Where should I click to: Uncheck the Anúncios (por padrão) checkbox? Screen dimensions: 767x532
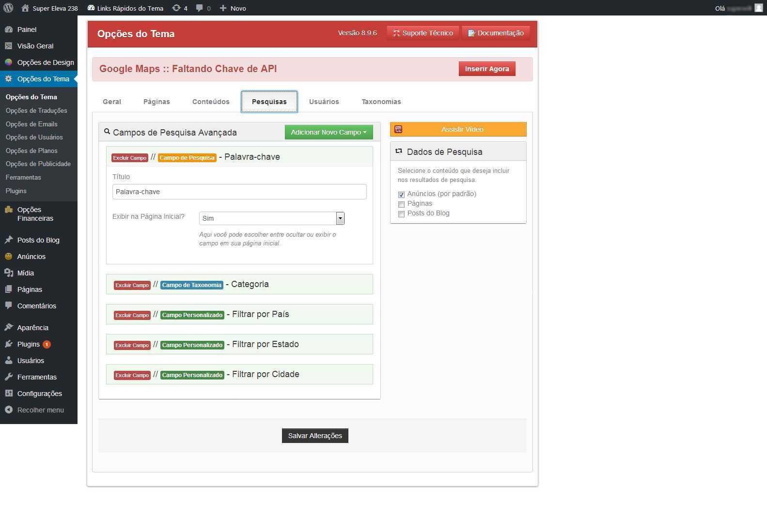pos(401,195)
